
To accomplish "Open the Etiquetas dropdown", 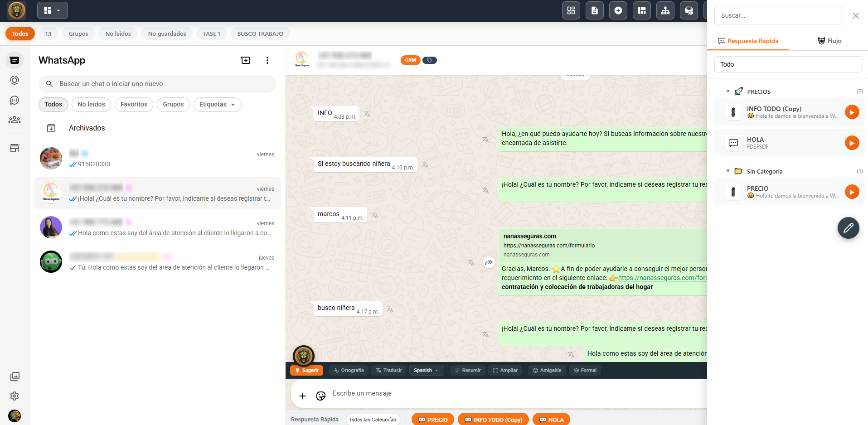I will click(217, 105).
